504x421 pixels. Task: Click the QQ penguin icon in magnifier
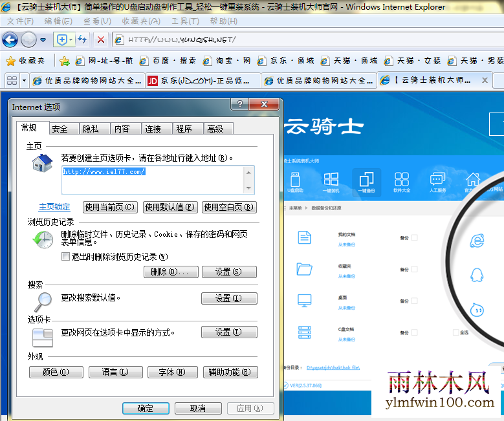coord(477,275)
